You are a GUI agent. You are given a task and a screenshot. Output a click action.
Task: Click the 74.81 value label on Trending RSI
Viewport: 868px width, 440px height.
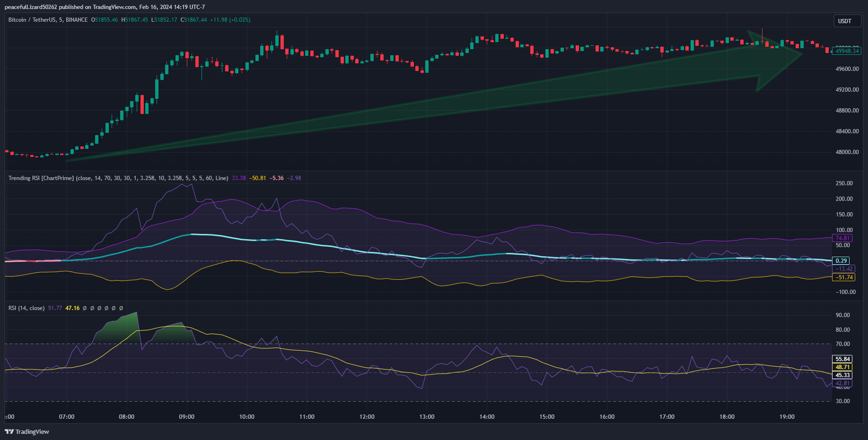pyautogui.click(x=842, y=238)
